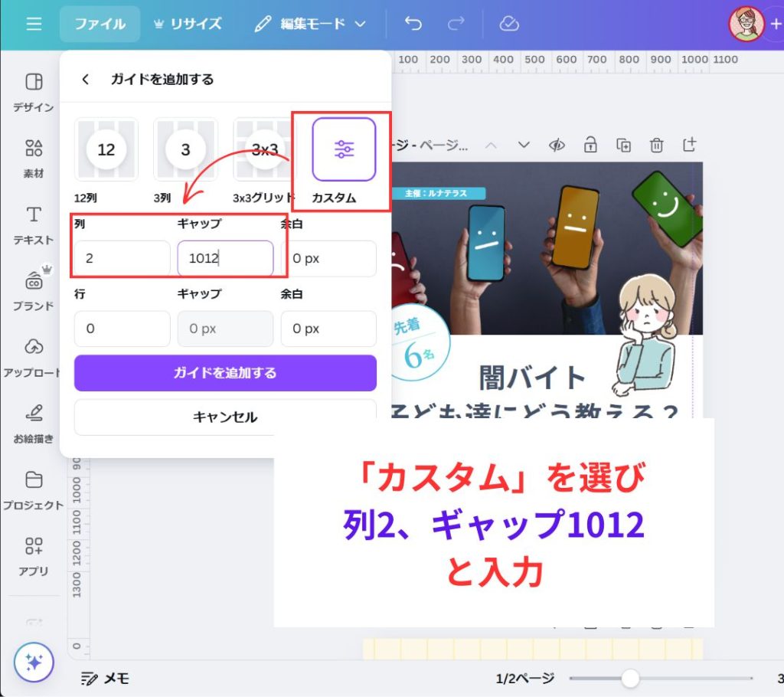Open the リサイズ menu
Viewport: 784px width, 697px height.
tap(188, 24)
